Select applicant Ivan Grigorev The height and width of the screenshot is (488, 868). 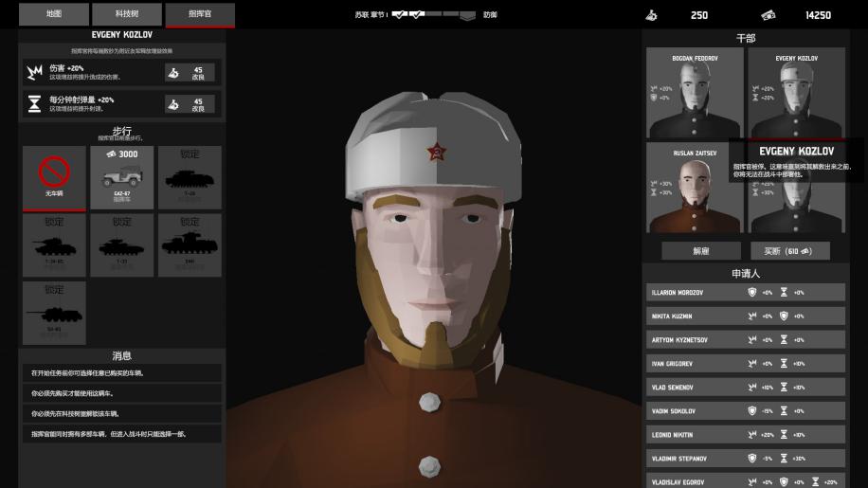[746, 364]
